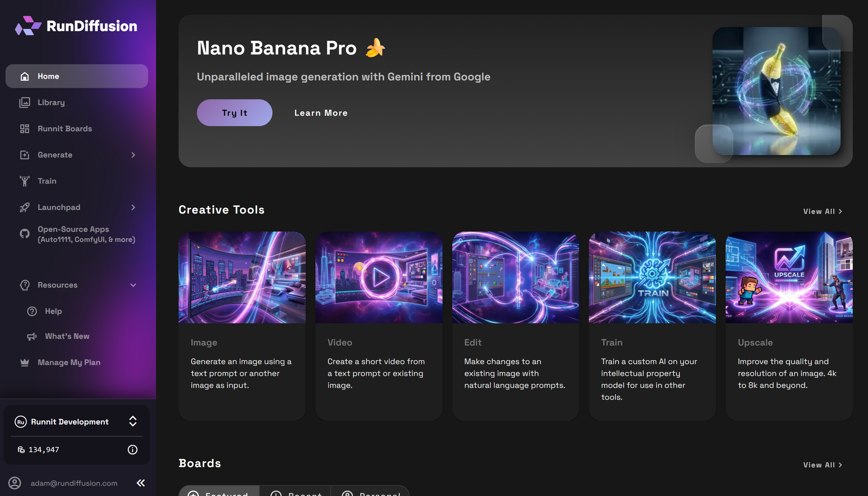This screenshot has height=496, width=868.
Task: Open Runnit Boards grid icon
Action: 25,129
